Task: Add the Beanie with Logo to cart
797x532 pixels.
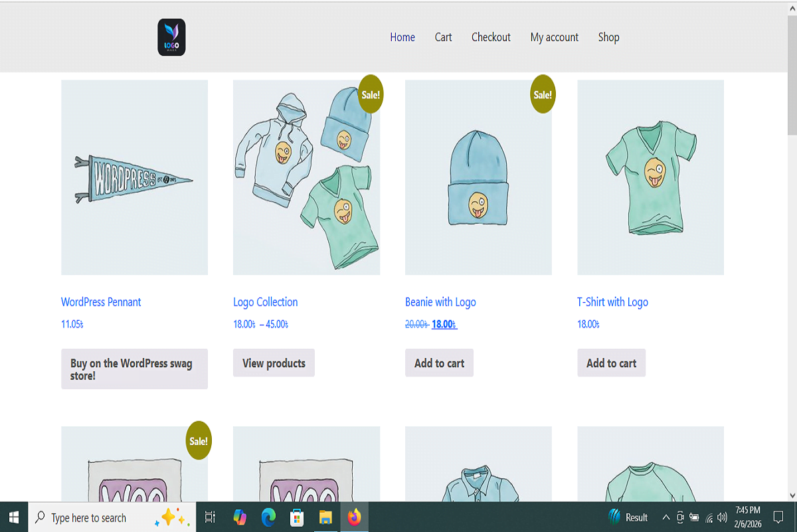Action: pyautogui.click(x=439, y=363)
